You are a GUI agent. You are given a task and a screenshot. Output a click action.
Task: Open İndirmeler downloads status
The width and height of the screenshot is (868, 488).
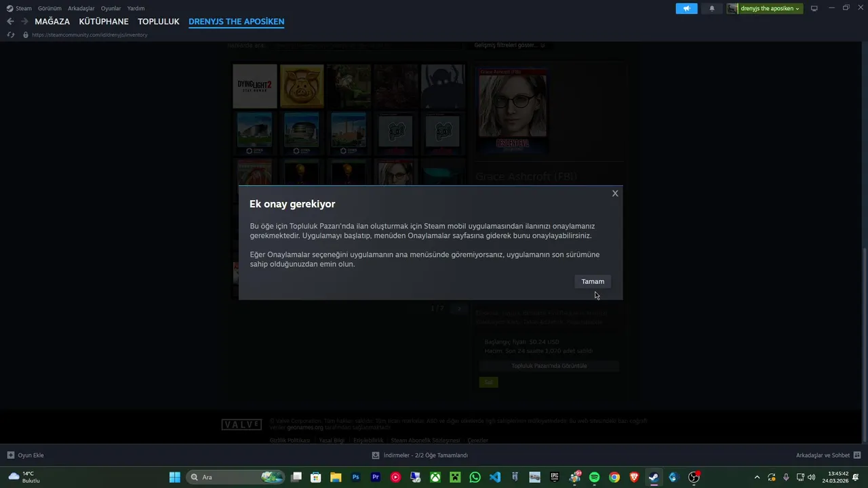click(420, 455)
